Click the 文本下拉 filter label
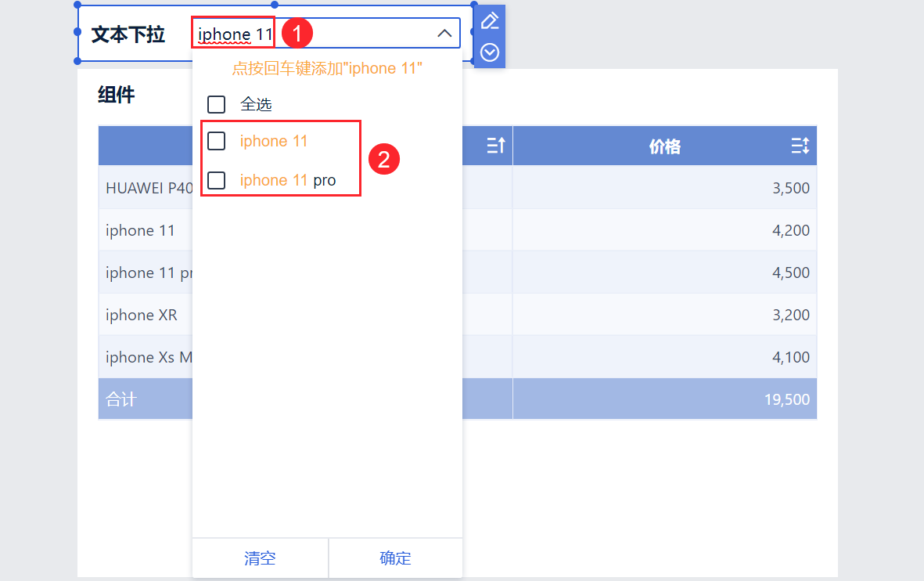The height and width of the screenshot is (581, 924). (128, 34)
